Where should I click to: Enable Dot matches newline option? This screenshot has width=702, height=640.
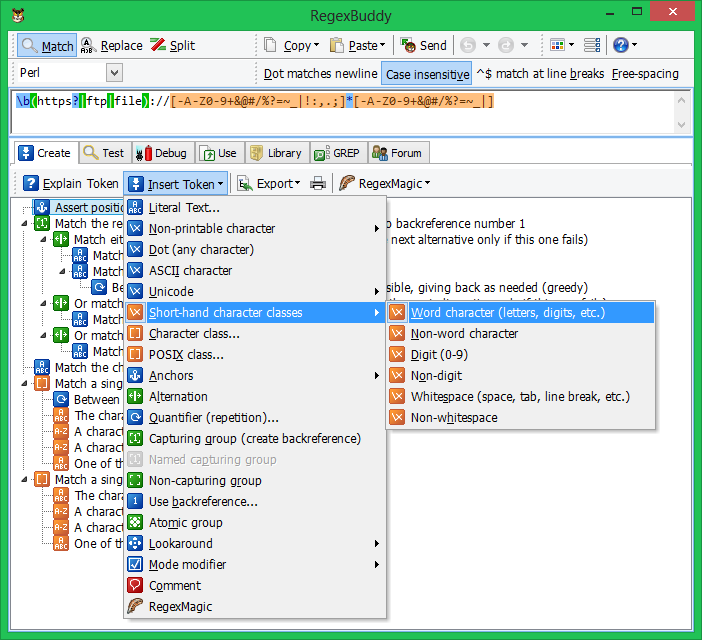pyautogui.click(x=319, y=74)
